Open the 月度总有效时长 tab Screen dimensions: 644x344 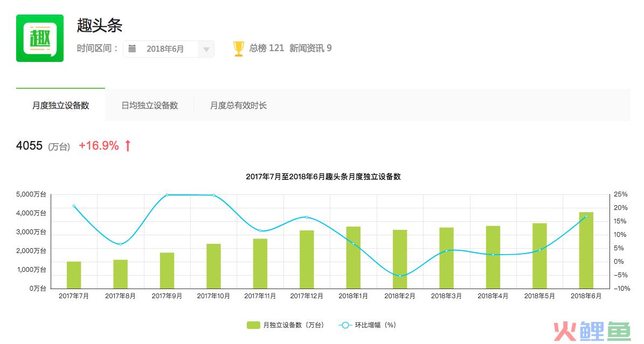click(239, 106)
